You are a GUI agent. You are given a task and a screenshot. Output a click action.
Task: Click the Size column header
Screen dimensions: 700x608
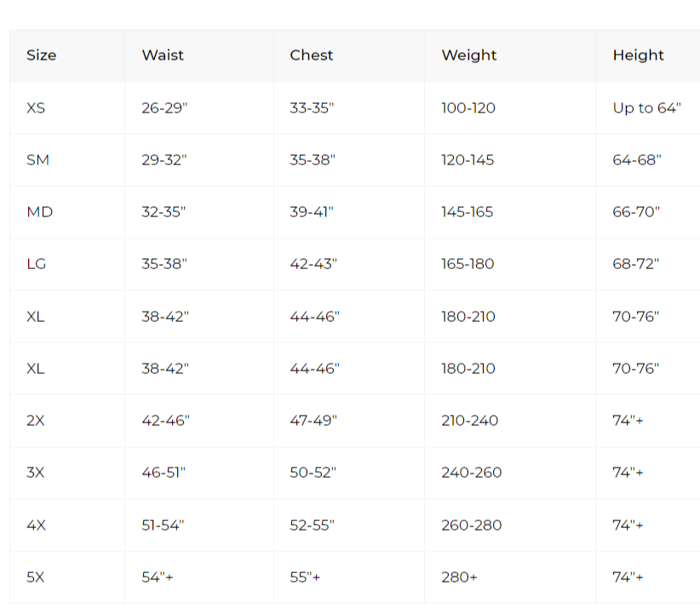41,55
